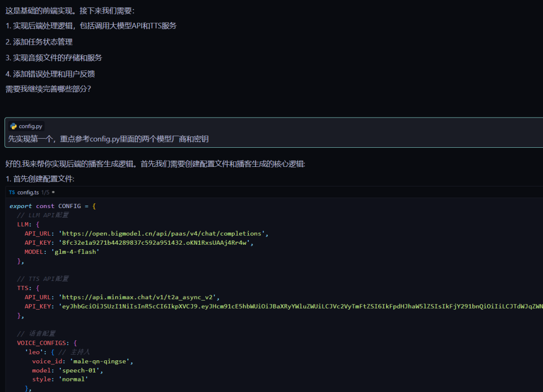Click the TTS API_KEY value starting with eyJhbGci
Image resolution: width=543 pixels, height=392 pixels.
pos(301,306)
